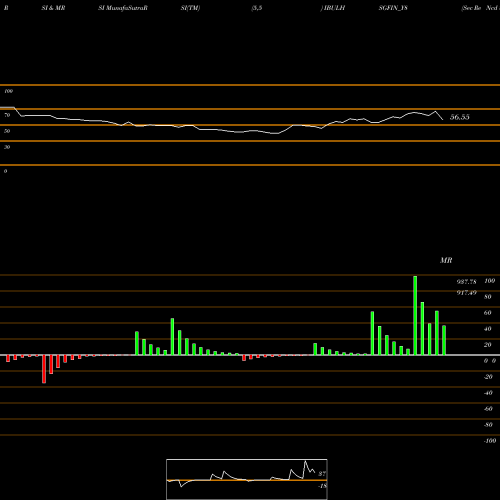The image size is (500, 500).
Task: Click the 917.49 value beside the histogram
Action: (466, 293)
